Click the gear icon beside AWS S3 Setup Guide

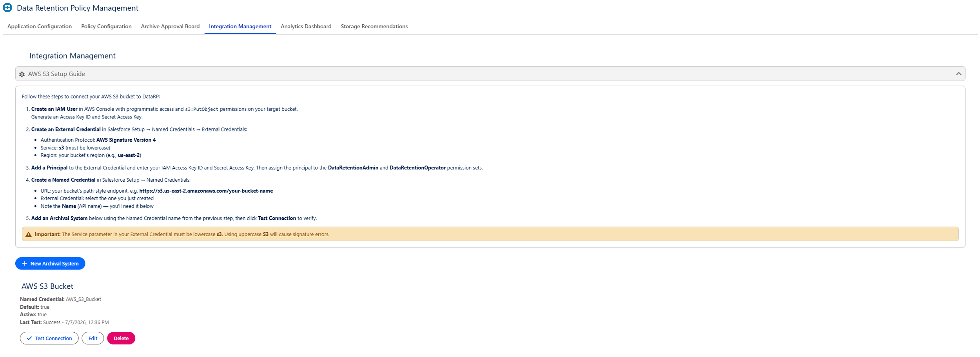coord(22,74)
